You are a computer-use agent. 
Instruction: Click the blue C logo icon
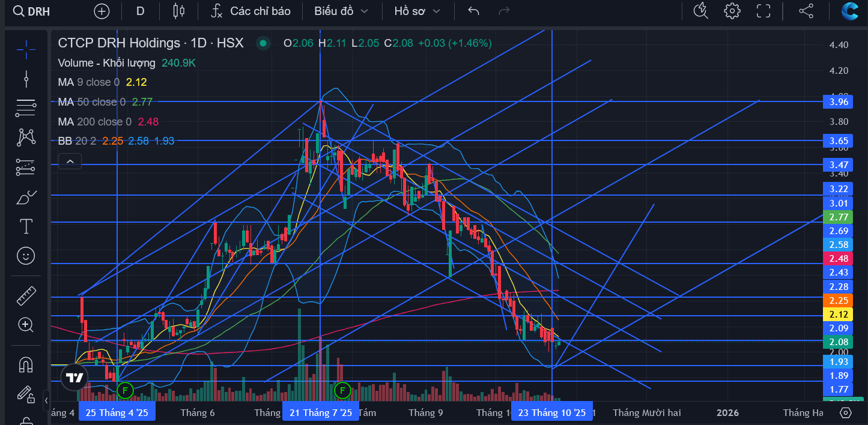pos(850,11)
